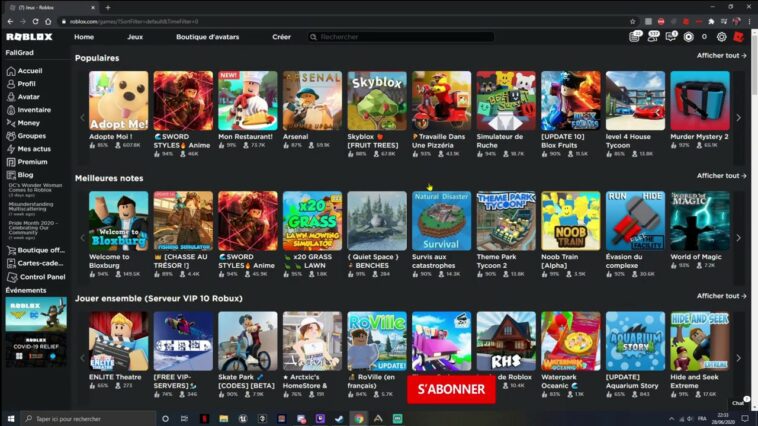Show hidden system tray icons
Viewport: 758px width, 426px height.
click(x=671, y=419)
